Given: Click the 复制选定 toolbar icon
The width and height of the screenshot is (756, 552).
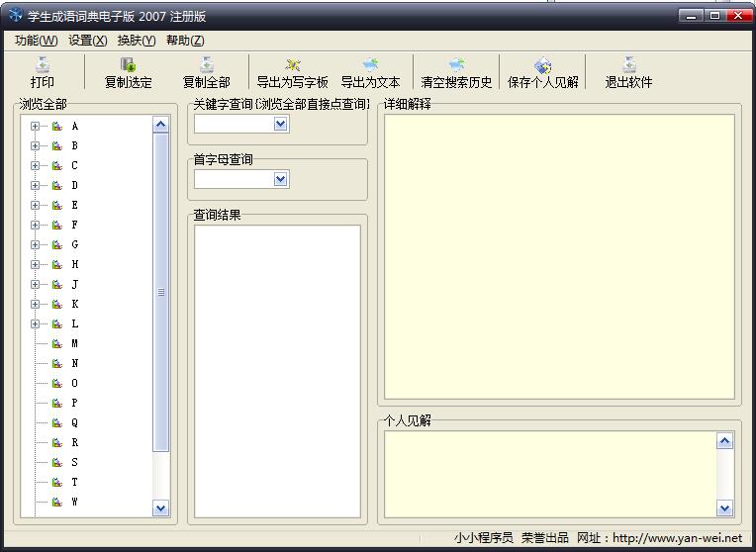Looking at the screenshot, I should coord(128,65).
